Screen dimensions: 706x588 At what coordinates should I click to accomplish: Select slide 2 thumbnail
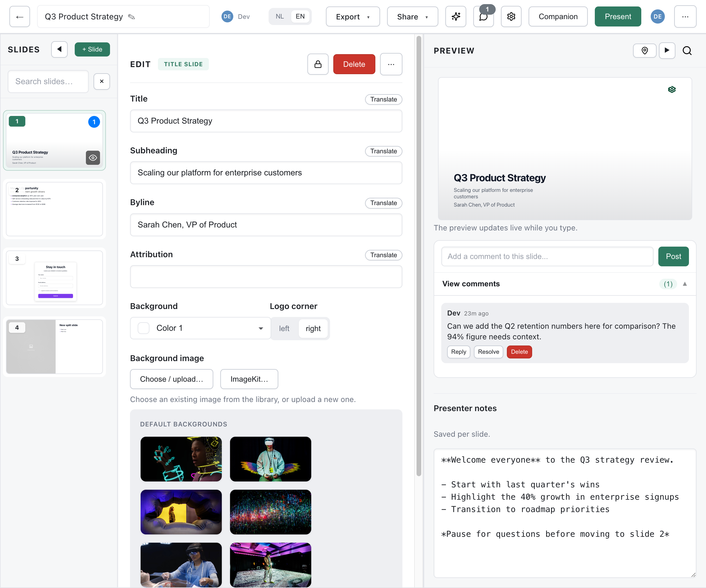[x=54, y=209]
